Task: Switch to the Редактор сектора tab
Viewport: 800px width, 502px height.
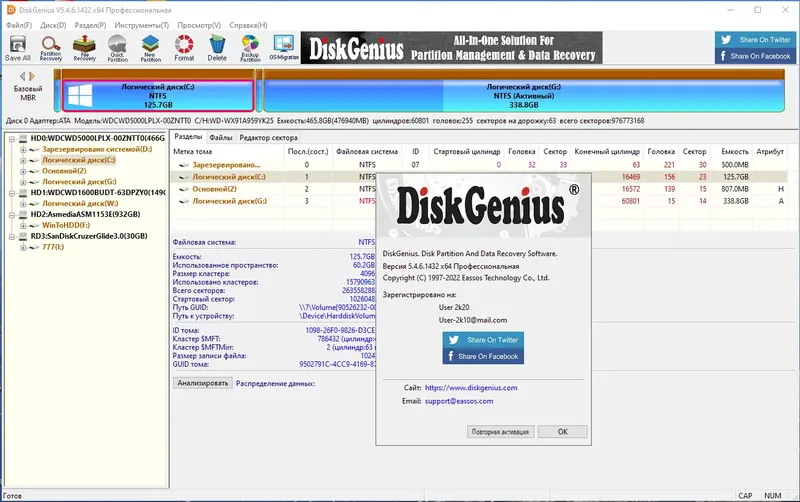Action: (x=268, y=137)
